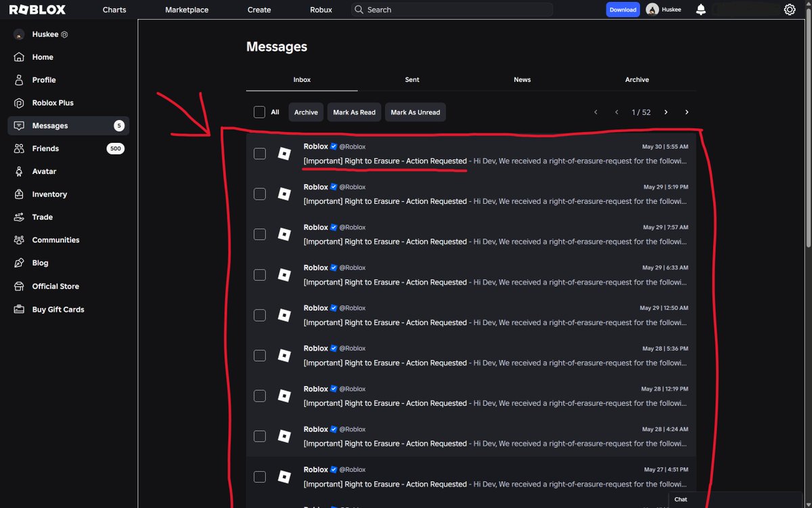Open Marketplace in top navigation

[x=187, y=9]
